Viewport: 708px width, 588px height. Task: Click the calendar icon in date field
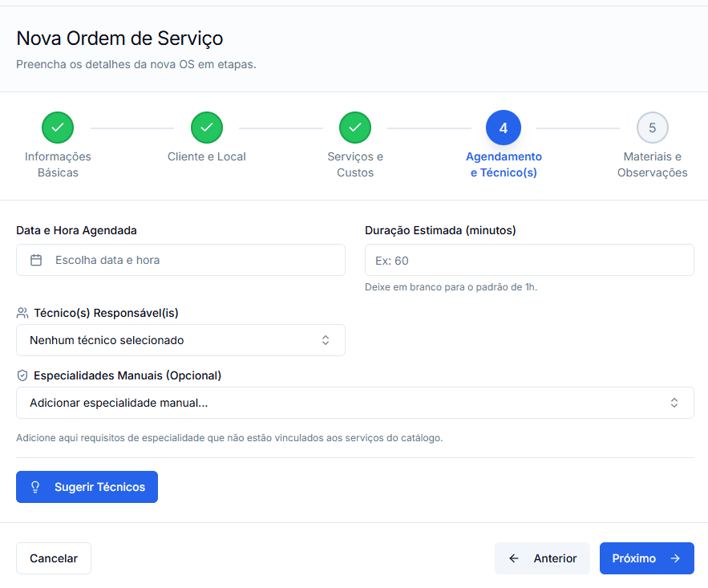point(36,260)
